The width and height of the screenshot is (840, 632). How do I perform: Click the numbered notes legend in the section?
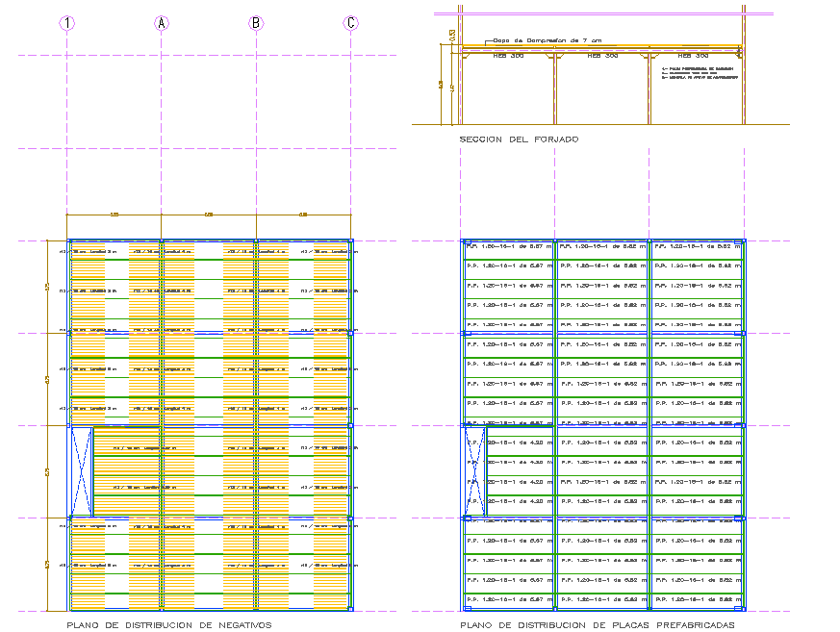[x=700, y=74]
